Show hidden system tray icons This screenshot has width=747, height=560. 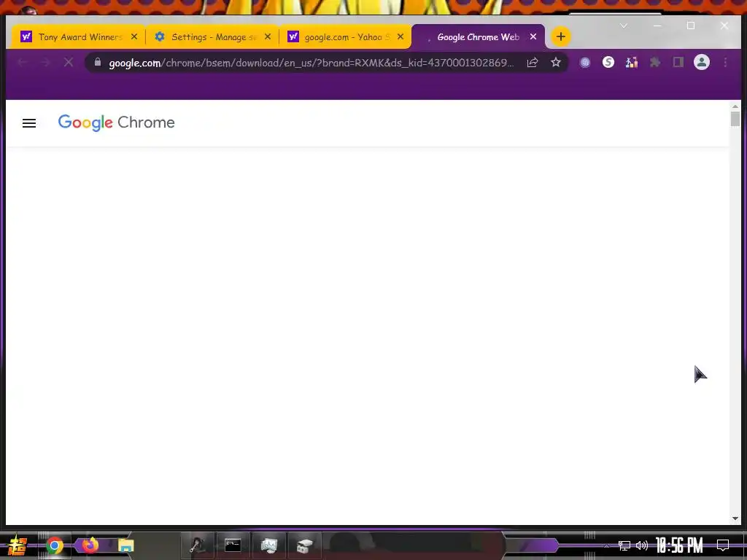(x=606, y=545)
